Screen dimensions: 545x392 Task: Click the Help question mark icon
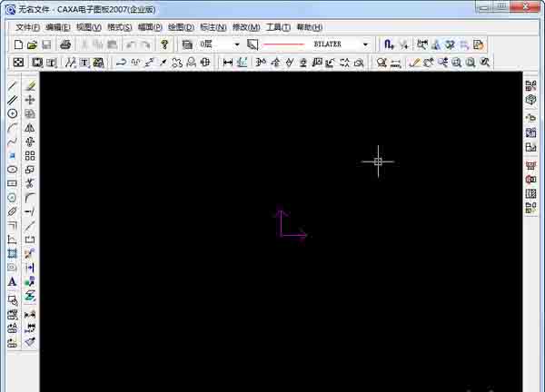pos(164,44)
